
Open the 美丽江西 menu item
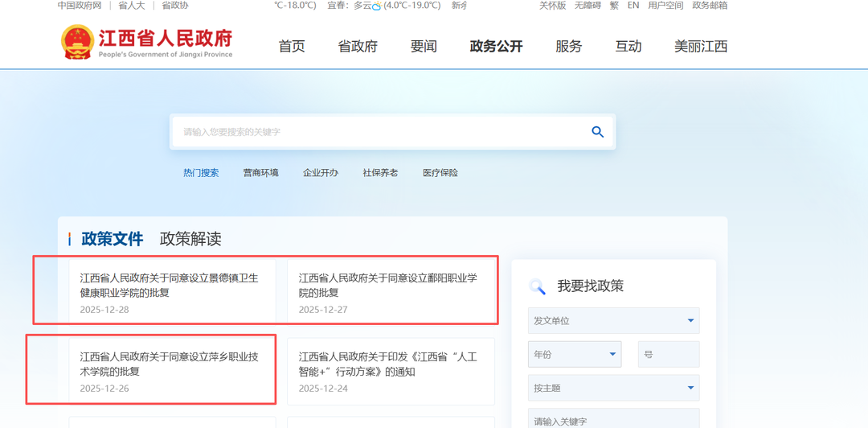tap(701, 47)
